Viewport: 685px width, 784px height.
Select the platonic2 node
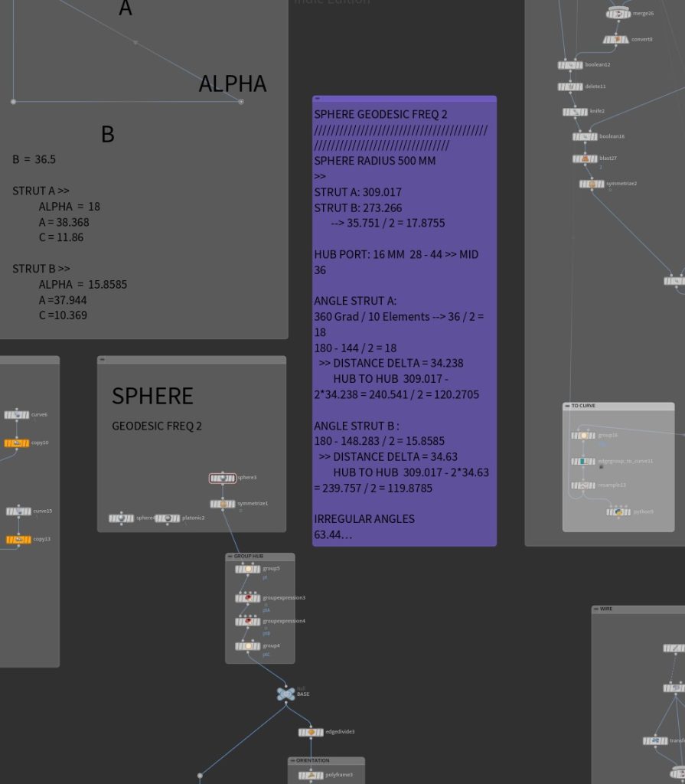click(x=167, y=518)
